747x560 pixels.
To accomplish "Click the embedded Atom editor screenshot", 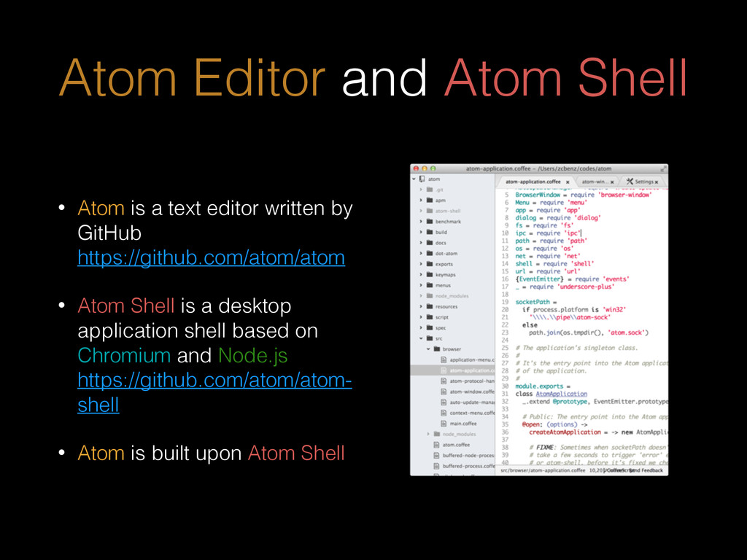I will pyautogui.click(x=539, y=319).
